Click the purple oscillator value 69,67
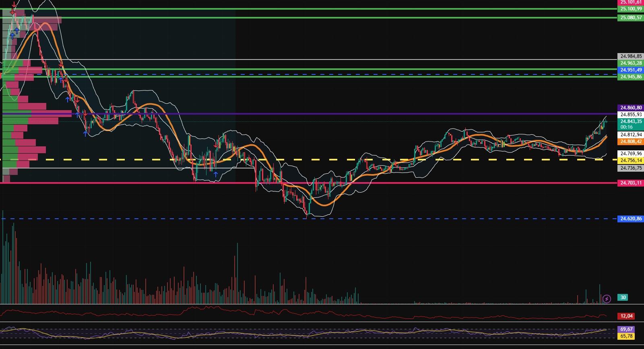The width and height of the screenshot is (644, 349). tap(626, 329)
